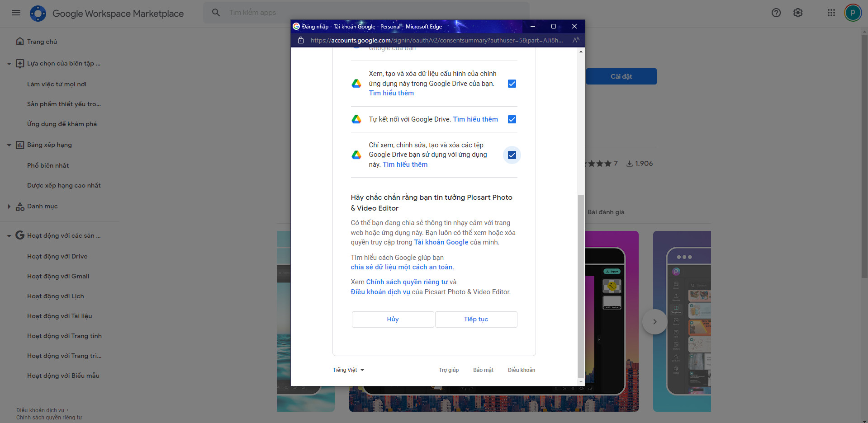This screenshot has width=868, height=423.
Task: Click the Google G icon in sidebar
Action: tap(20, 235)
